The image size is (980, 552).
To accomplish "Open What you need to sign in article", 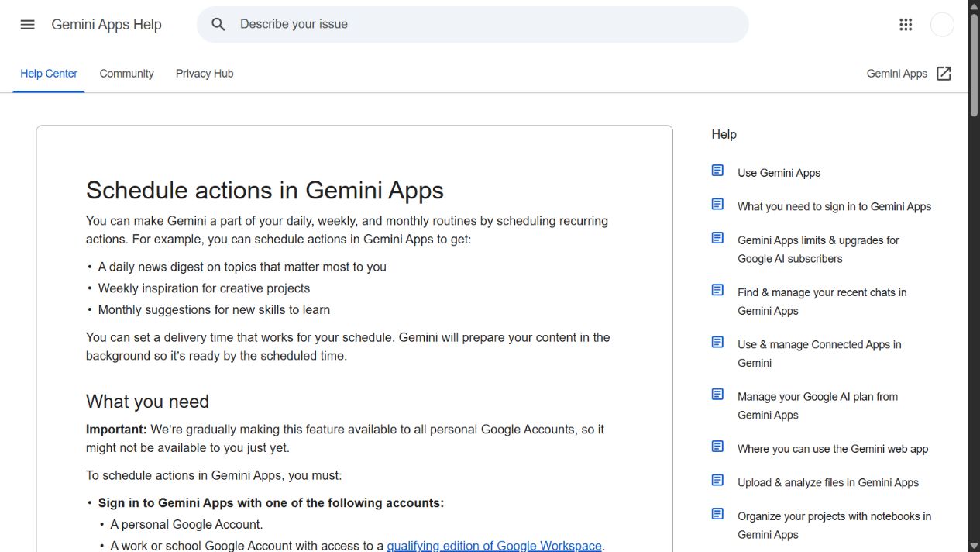I will 834,206.
